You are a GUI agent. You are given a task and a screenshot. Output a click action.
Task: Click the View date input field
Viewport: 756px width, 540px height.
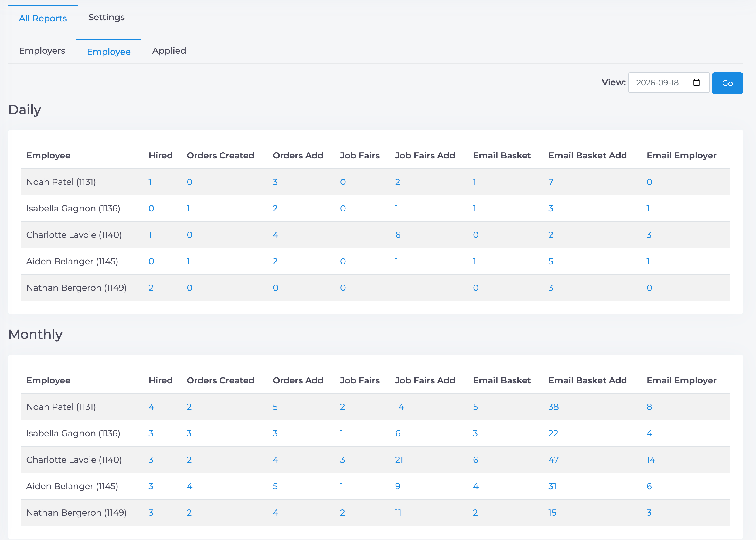click(x=669, y=83)
